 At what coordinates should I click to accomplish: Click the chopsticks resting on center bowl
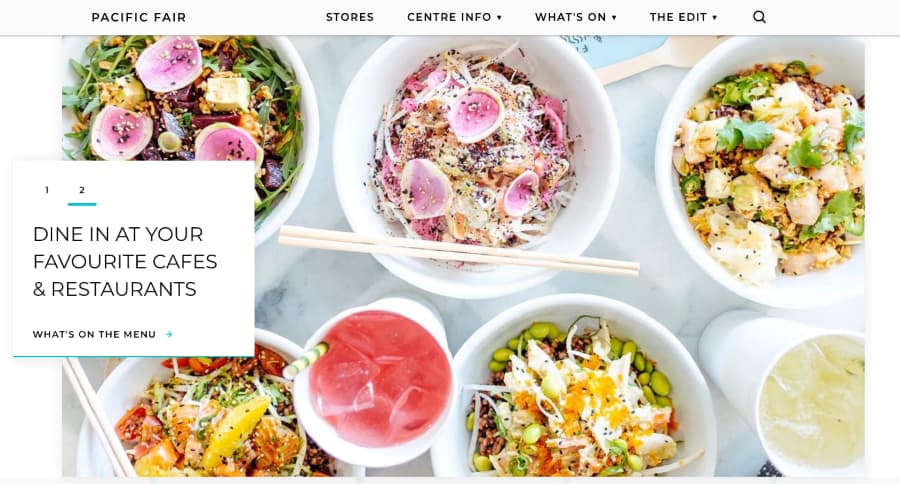pos(459,250)
